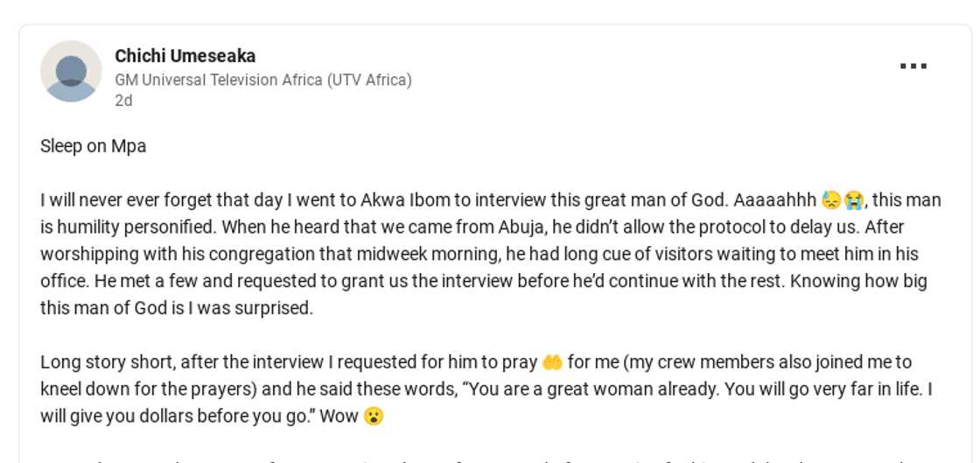Viewport: 980px width, 463px height.
Task: Click the praying hands emoji
Action: 551,362
